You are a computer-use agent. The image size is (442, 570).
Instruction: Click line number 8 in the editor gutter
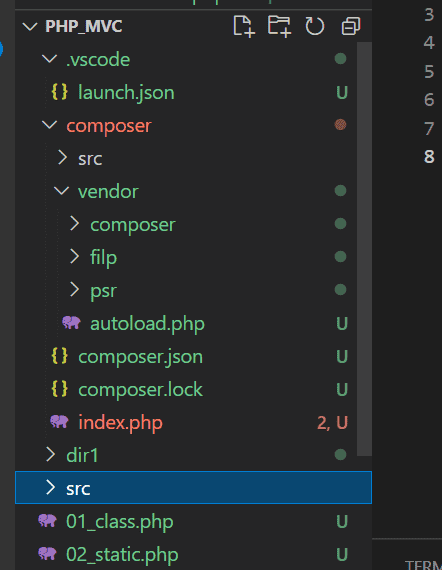pos(429,157)
